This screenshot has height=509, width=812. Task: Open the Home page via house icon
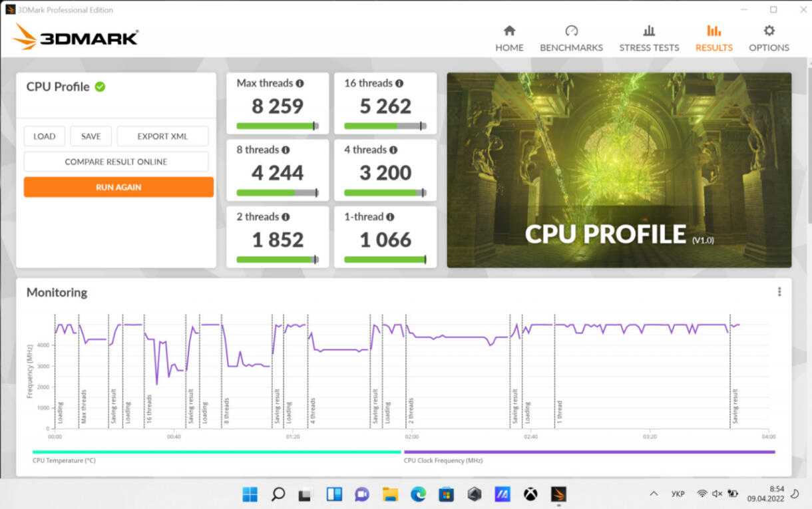click(509, 31)
